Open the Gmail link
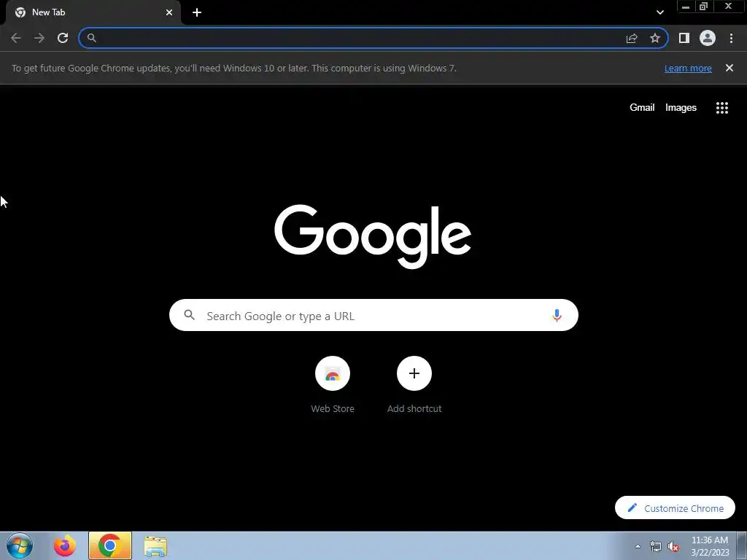Image resolution: width=747 pixels, height=560 pixels. (642, 108)
